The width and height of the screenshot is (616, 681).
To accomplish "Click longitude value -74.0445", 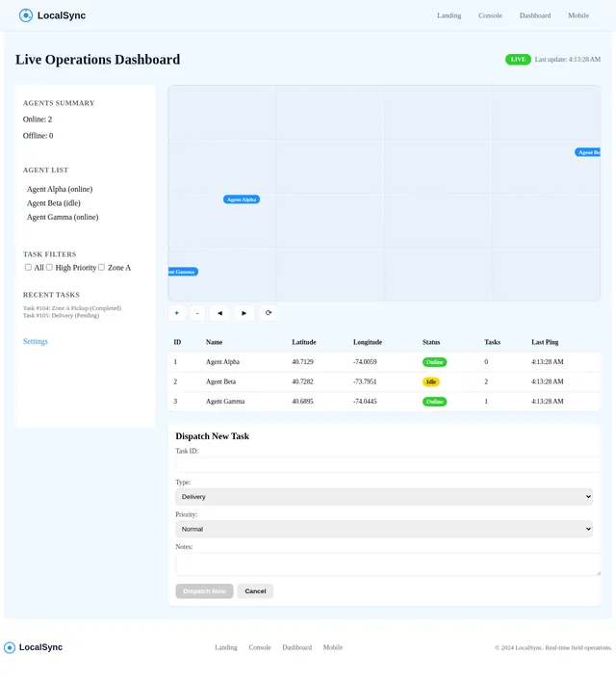I will (x=365, y=402).
